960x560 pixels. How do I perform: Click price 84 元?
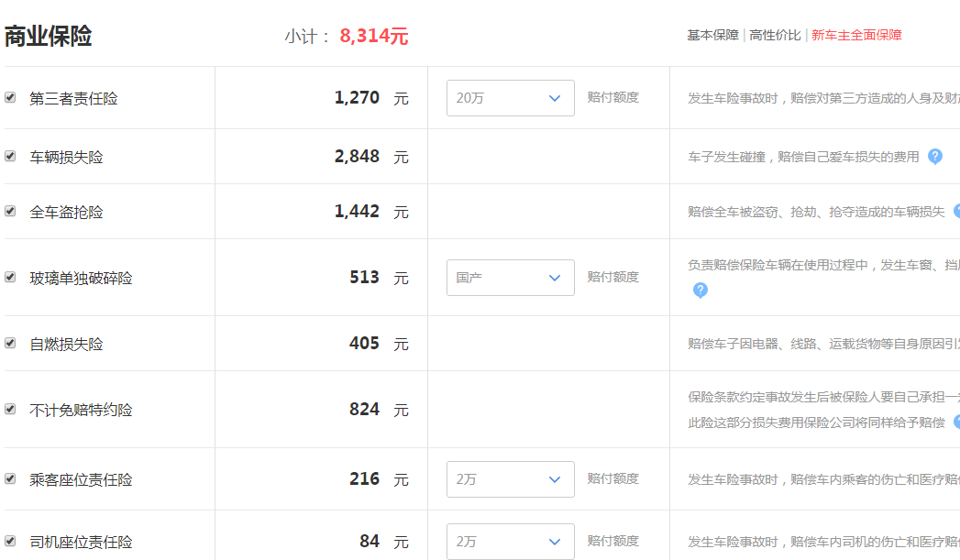click(384, 542)
